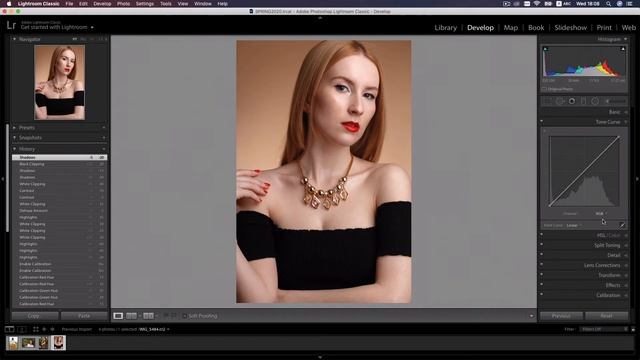Toggle Tone Curve panel switch

[542, 121]
